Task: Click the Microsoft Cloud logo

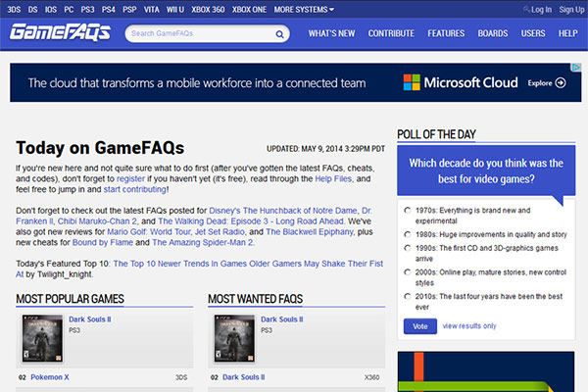Action: point(461,82)
